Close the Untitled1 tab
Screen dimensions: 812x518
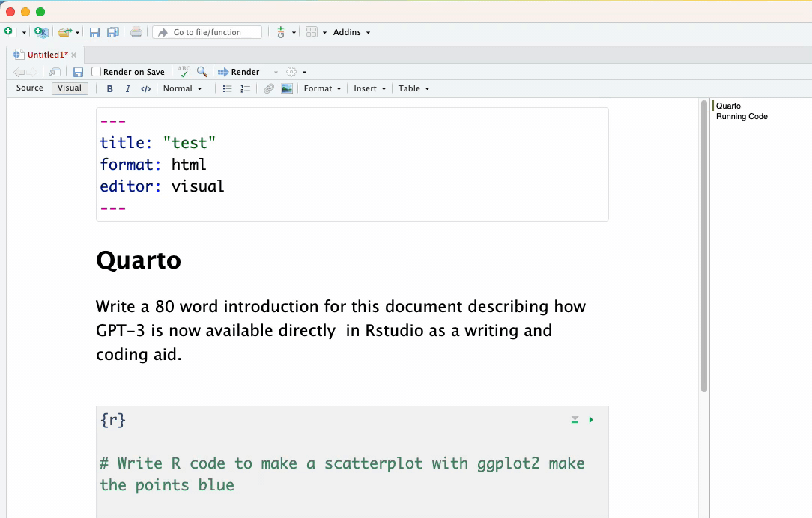point(74,55)
